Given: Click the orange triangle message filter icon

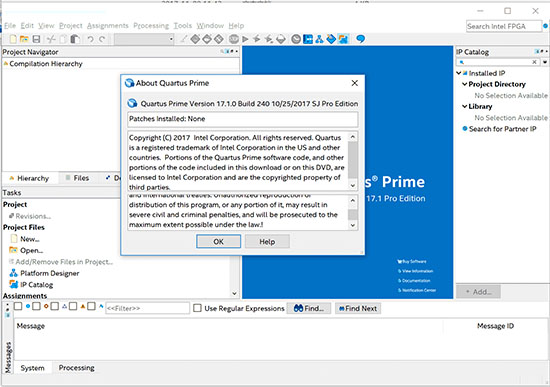Looking at the screenshot, I should (83, 306).
